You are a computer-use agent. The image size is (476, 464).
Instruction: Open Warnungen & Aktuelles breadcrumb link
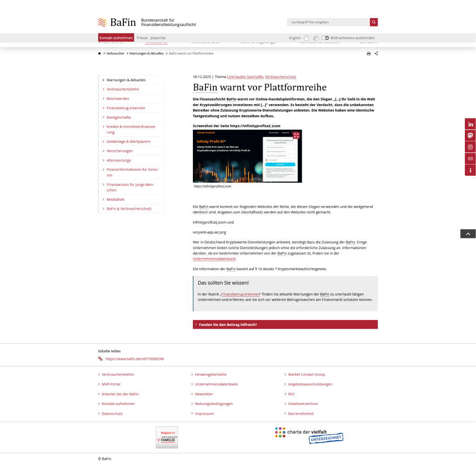(146, 53)
